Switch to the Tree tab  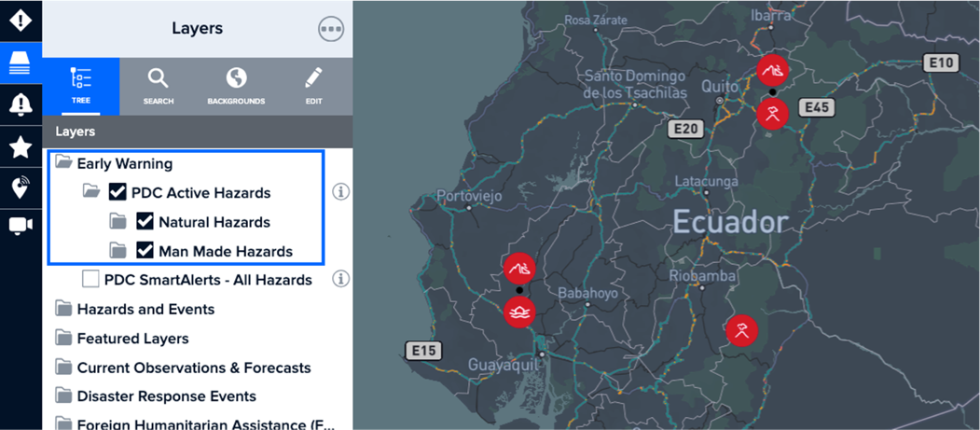pyautogui.click(x=80, y=86)
